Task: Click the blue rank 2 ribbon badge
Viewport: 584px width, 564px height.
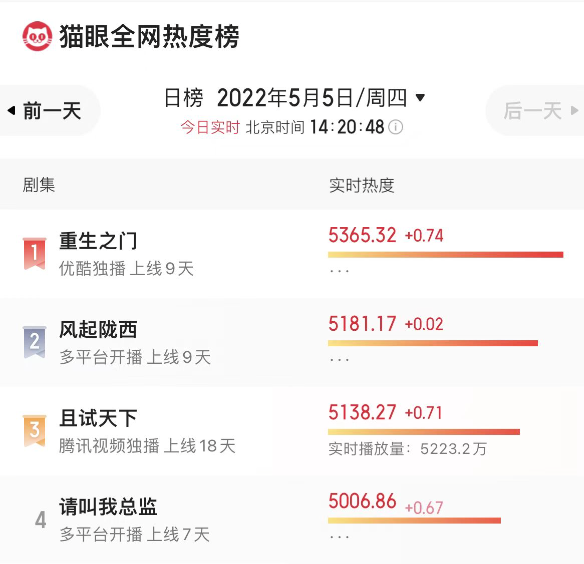Action: pyautogui.click(x=35, y=342)
